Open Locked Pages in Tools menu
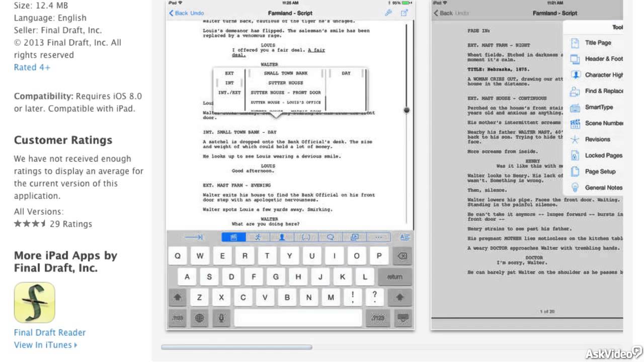This screenshot has height=362, width=644. [596, 155]
